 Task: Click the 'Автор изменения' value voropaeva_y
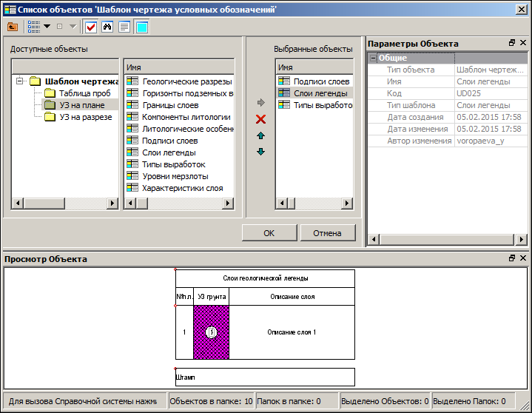pyautogui.click(x=491, y=141)
